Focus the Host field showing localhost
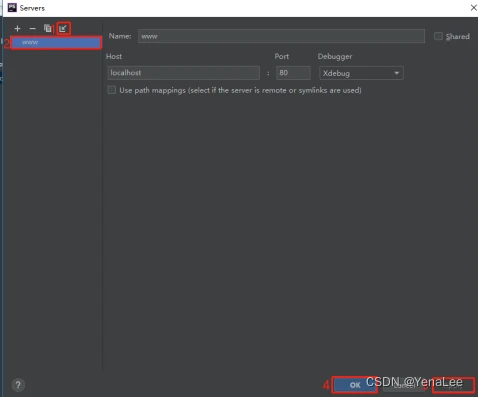Screen dimensions: 479x397 (183, 73)
